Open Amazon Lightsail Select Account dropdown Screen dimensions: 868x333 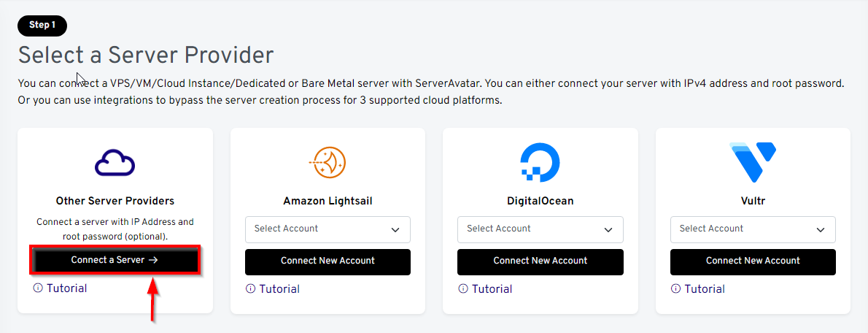coord(328,229)
